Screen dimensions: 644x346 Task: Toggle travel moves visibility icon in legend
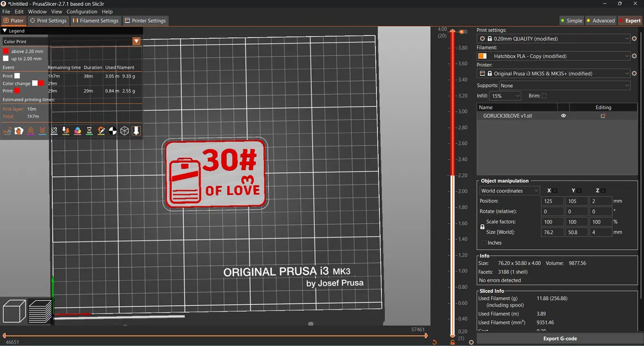[7, 131]
